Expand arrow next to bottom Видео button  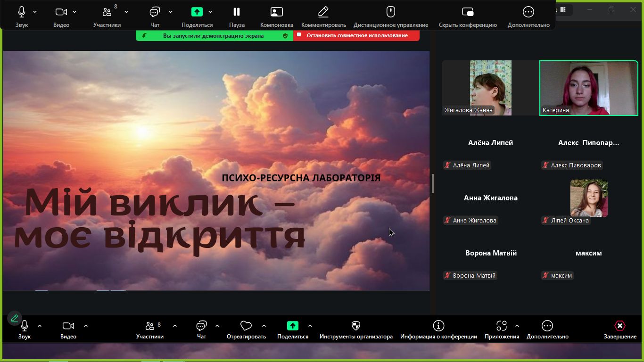[x=86, y=326]
